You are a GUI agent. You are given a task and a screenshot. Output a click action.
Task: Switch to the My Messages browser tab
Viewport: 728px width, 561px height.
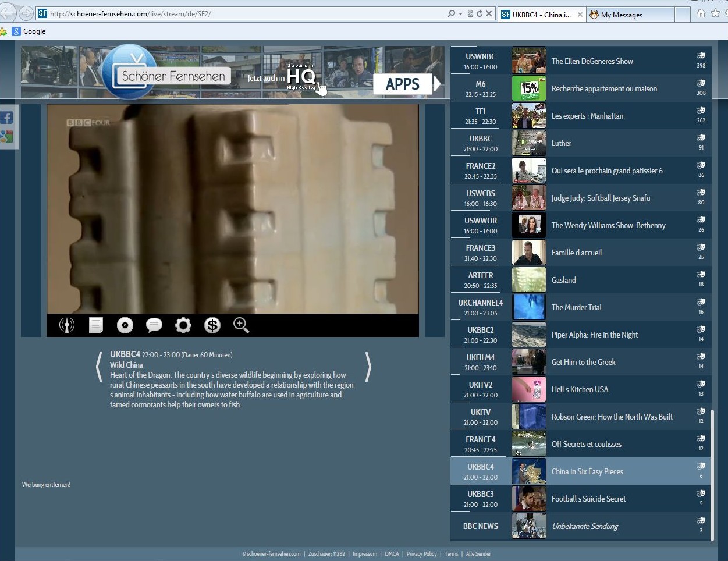pyautogui.click(x=630, y=15)
